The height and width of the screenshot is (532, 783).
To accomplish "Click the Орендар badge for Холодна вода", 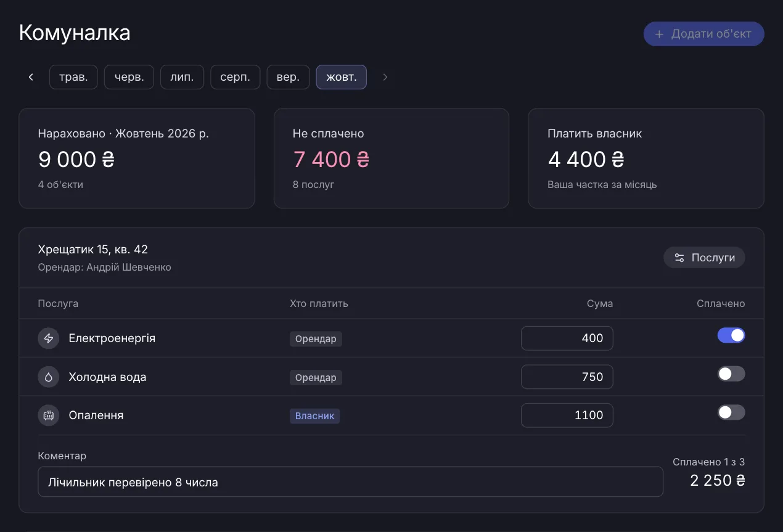I will coord(316,377).
